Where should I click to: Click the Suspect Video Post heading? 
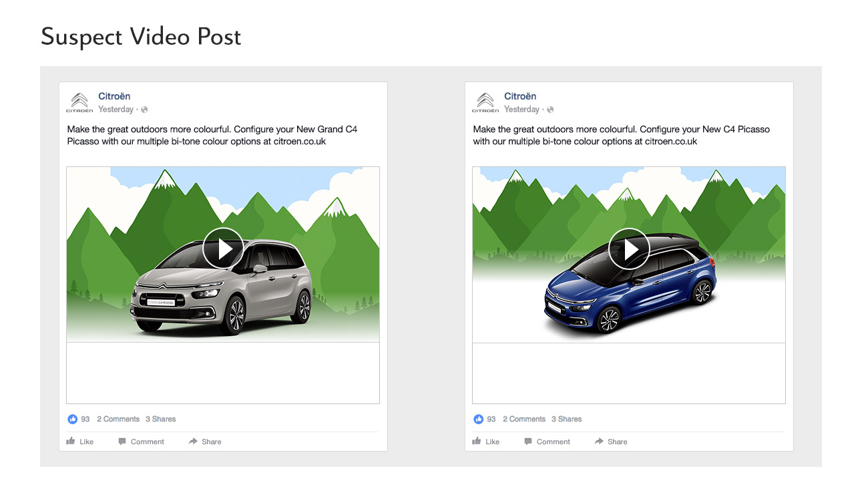pyautogui.click(x=141, y=36)
